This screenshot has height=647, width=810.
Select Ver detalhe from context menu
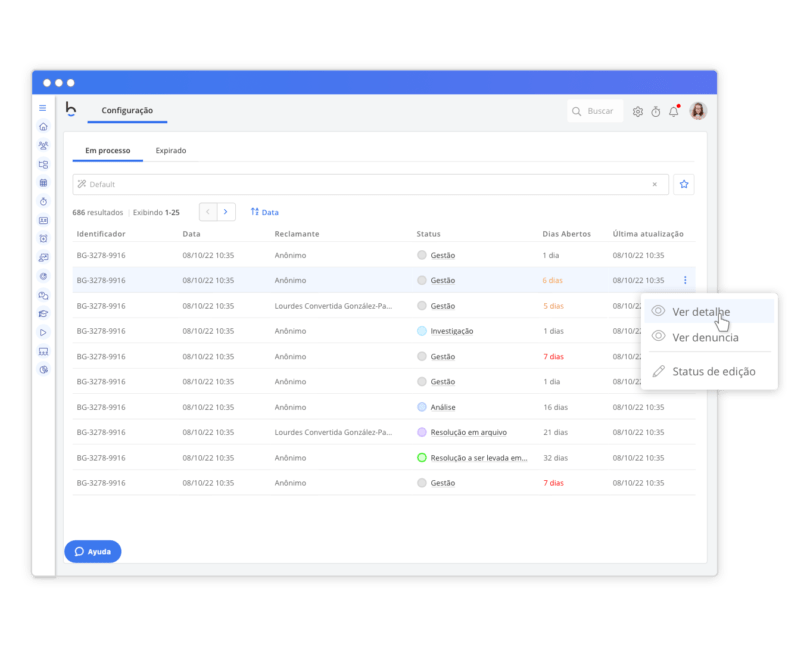point(700,312)
